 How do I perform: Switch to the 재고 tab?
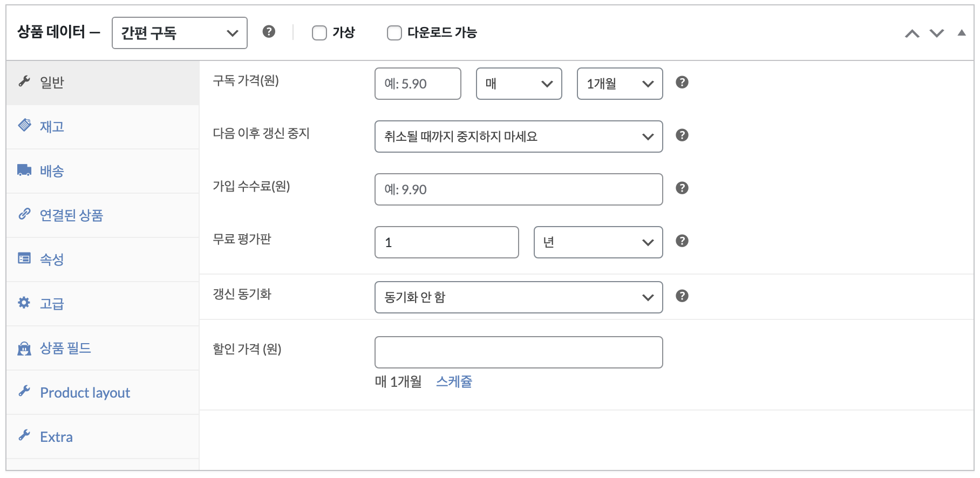(103, 127)
